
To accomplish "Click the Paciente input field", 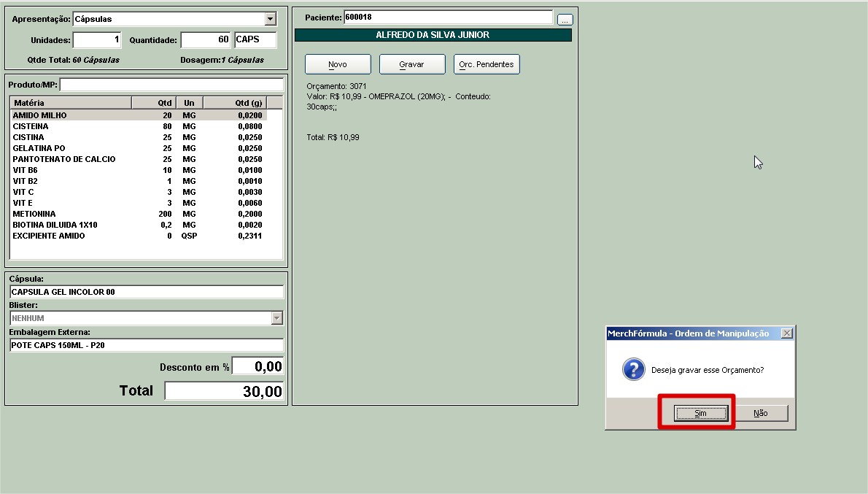I will point(448,18).
